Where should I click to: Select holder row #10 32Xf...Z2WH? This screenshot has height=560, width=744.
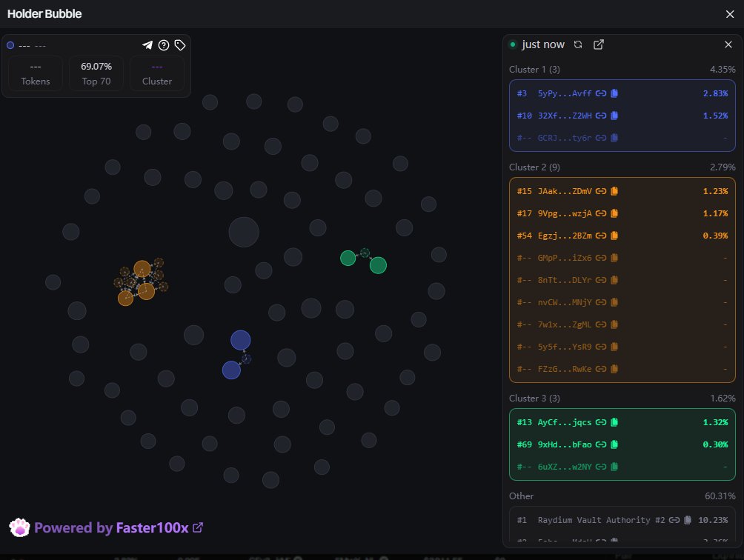(622, 116)
